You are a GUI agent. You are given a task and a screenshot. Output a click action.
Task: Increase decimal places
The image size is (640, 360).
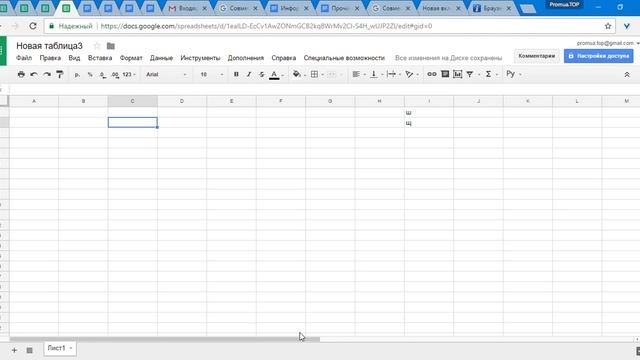115,75
